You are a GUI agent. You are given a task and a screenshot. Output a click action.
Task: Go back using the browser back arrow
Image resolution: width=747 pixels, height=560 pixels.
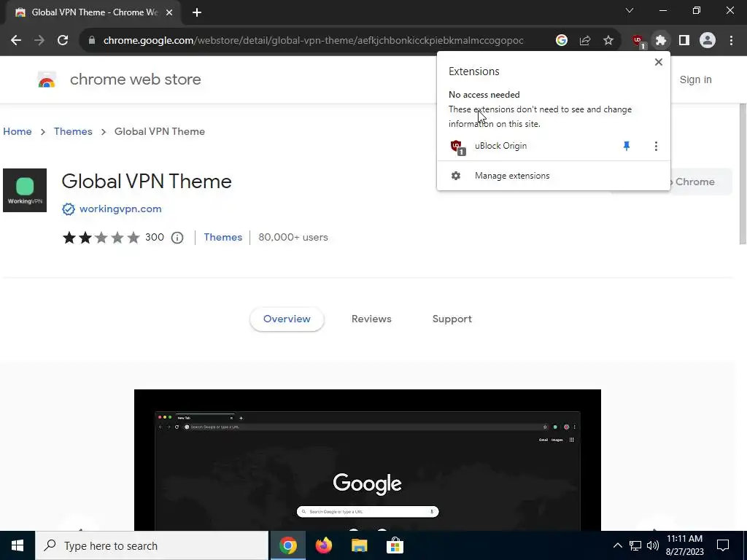point(16,41)
